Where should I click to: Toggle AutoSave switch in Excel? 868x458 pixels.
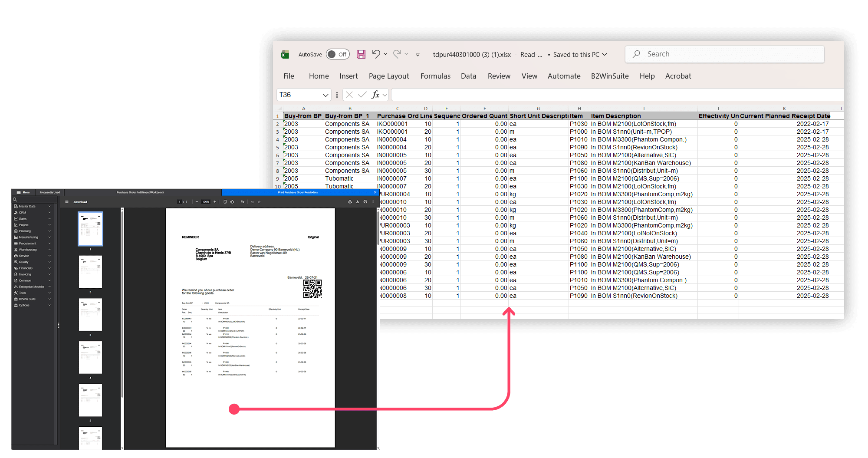(338, 54)
